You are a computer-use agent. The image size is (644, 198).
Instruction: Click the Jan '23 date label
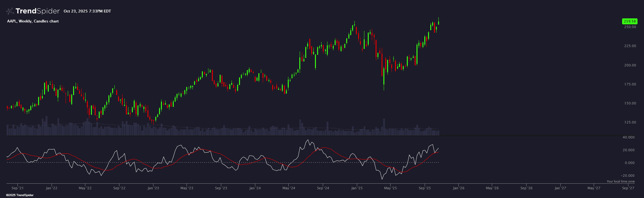pos(153,188)
